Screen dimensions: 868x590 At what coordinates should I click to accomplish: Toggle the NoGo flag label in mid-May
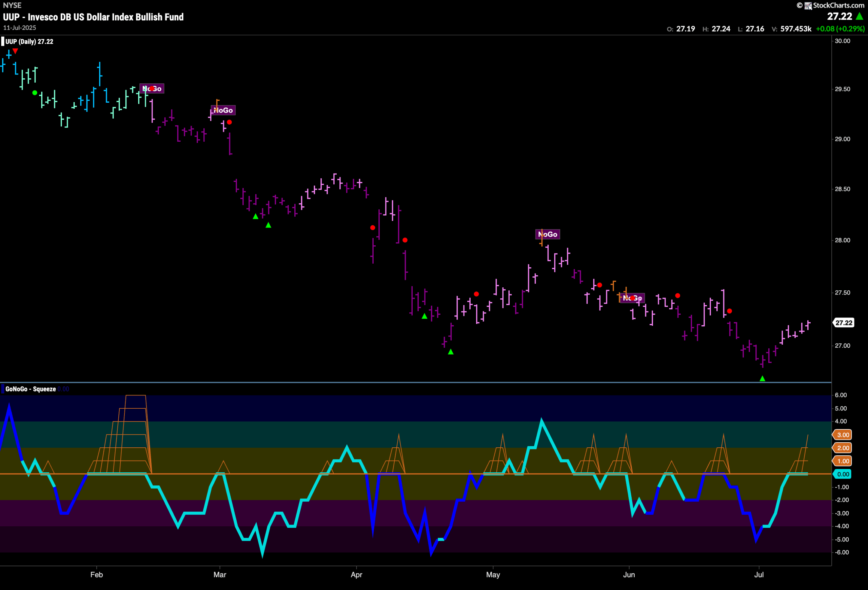[548, 234]
